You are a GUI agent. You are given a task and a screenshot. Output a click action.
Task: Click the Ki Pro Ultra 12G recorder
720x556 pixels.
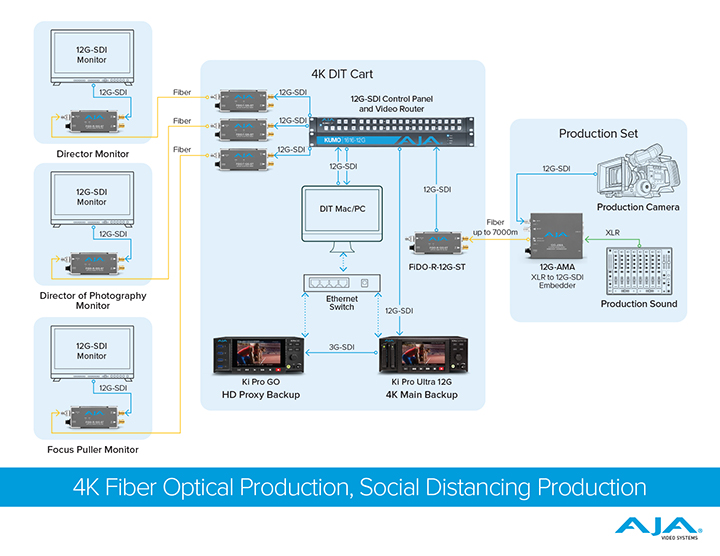coord(423,356)
